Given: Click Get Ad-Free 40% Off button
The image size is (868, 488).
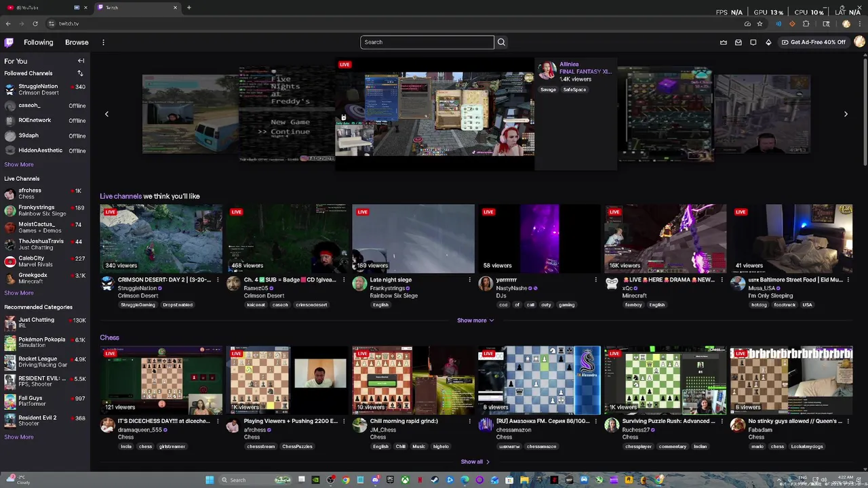Looking at the screenshot, I should click(814, 42).
